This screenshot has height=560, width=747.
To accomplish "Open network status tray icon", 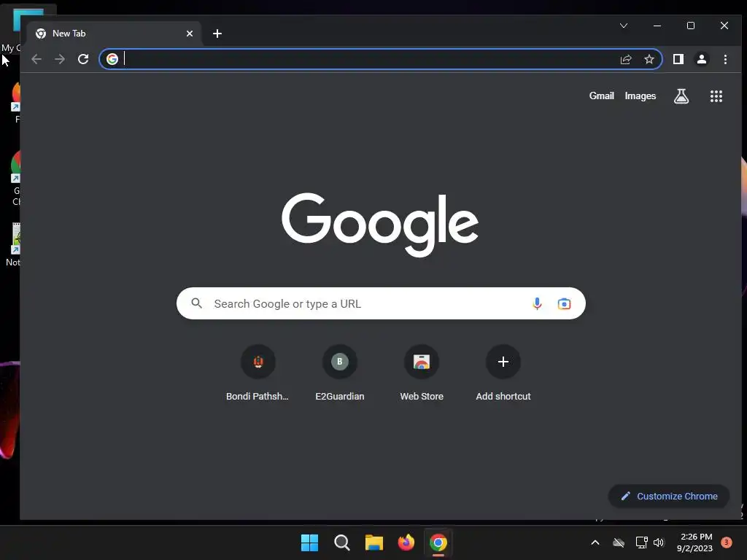I will 641,542.
